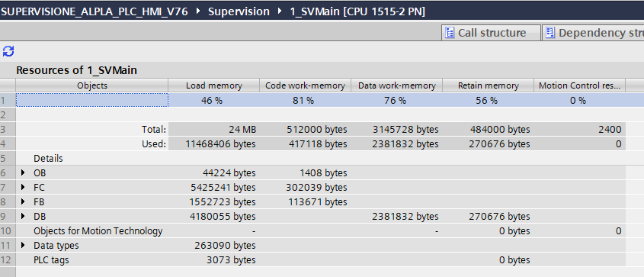This screenshot has width=644, height=277.
Task: Select the Objects for Motion Technology row
Action: point(320,231)
